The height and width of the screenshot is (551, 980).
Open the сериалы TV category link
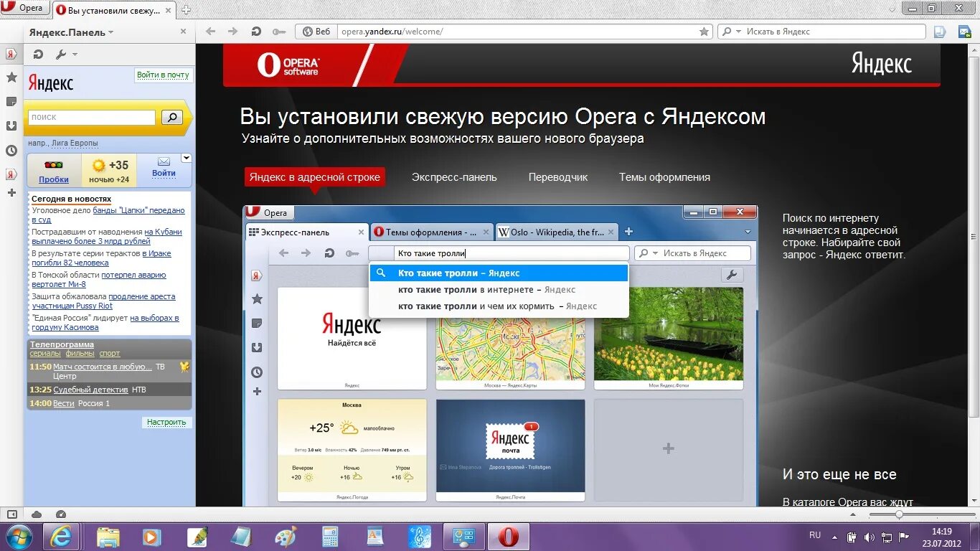tap(45, 353)
